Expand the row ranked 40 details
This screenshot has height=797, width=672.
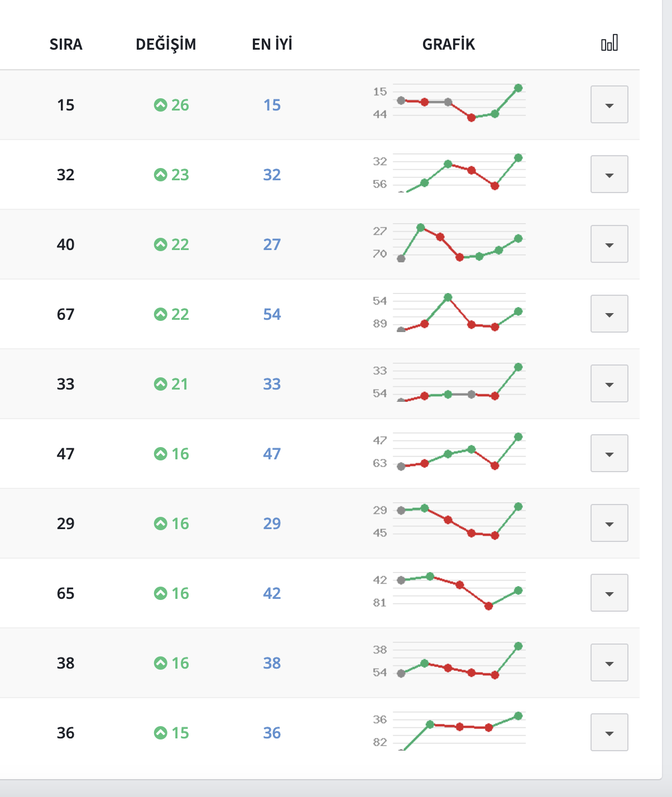coord(609,244)
